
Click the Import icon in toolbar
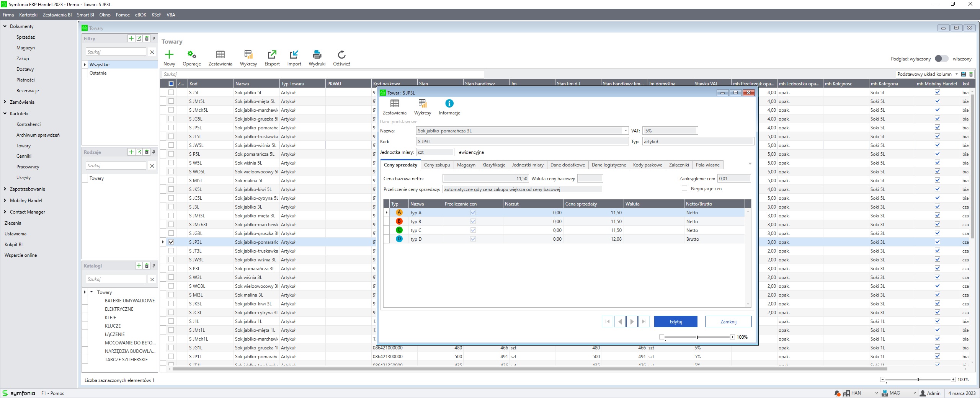coord(294,55)
